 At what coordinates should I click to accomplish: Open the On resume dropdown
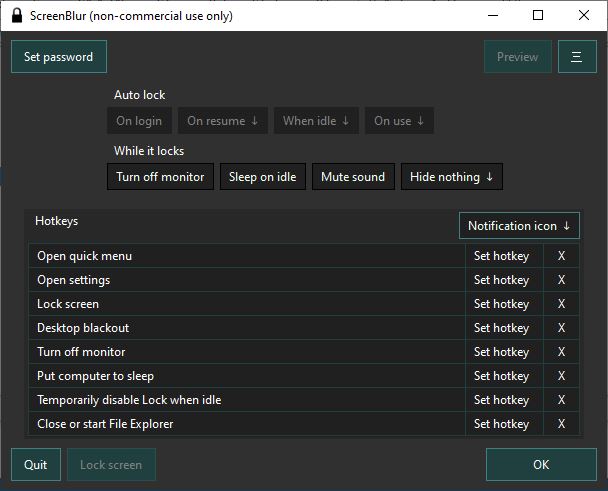click(223, 121)
